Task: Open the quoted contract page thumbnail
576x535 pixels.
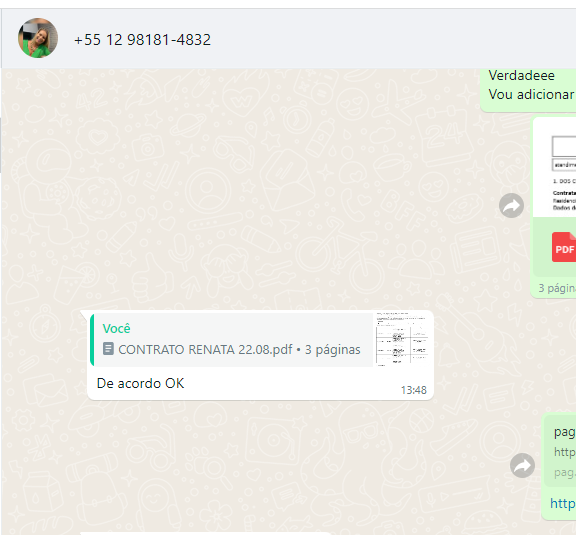Action: 402,340
